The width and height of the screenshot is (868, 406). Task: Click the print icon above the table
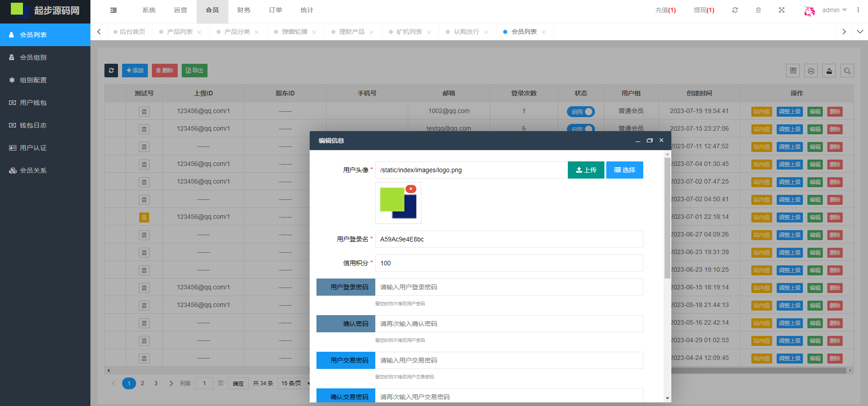click(x=811, y=71)
